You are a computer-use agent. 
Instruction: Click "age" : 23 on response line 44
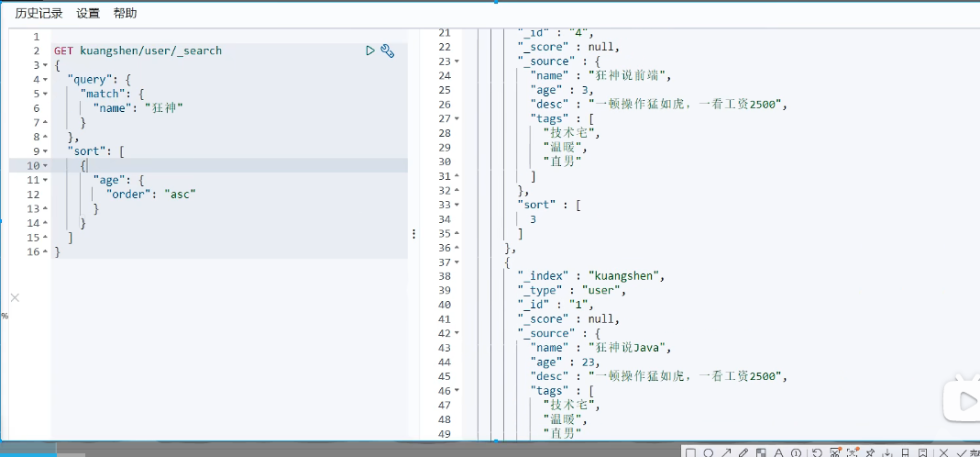tap(565, 362)
